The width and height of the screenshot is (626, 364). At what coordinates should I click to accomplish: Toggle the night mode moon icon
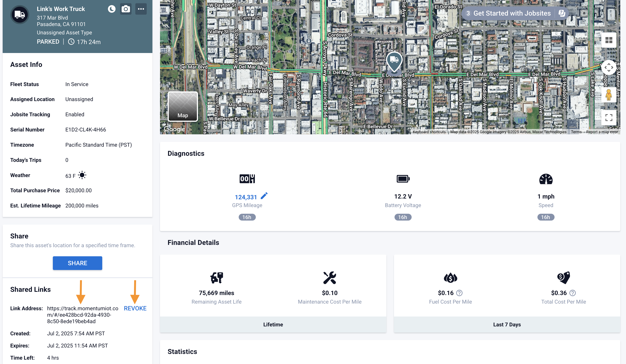coord(112,9)
